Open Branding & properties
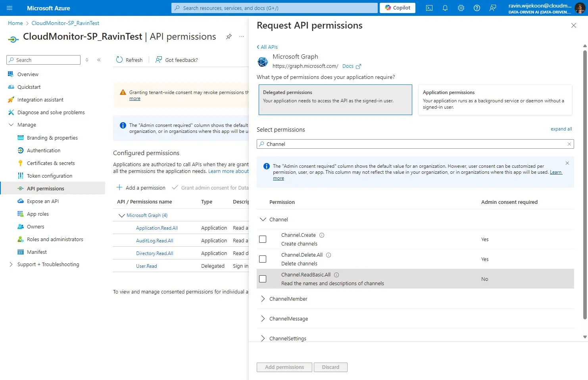 pyautogui.click(x=52, y=138)
